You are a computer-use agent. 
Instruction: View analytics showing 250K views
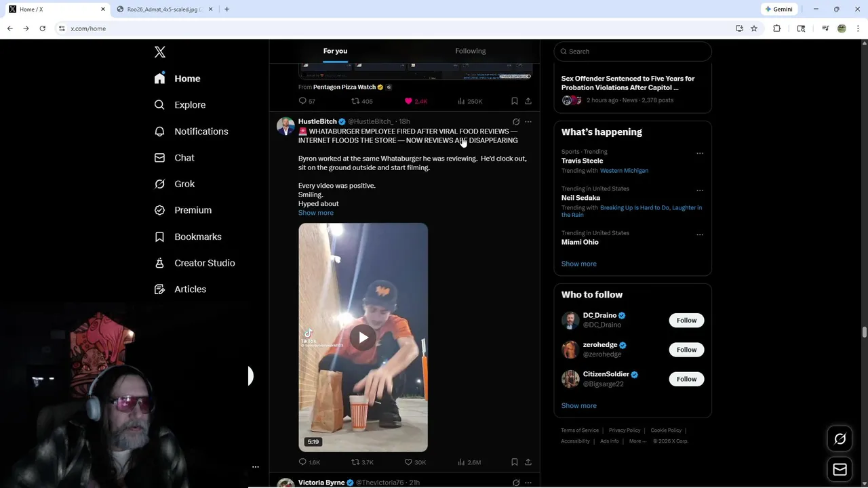(470, 101)
